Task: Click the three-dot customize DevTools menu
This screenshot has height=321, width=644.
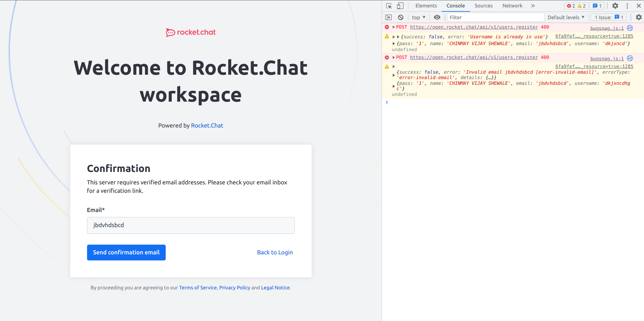Action: [x=627, y=6]
